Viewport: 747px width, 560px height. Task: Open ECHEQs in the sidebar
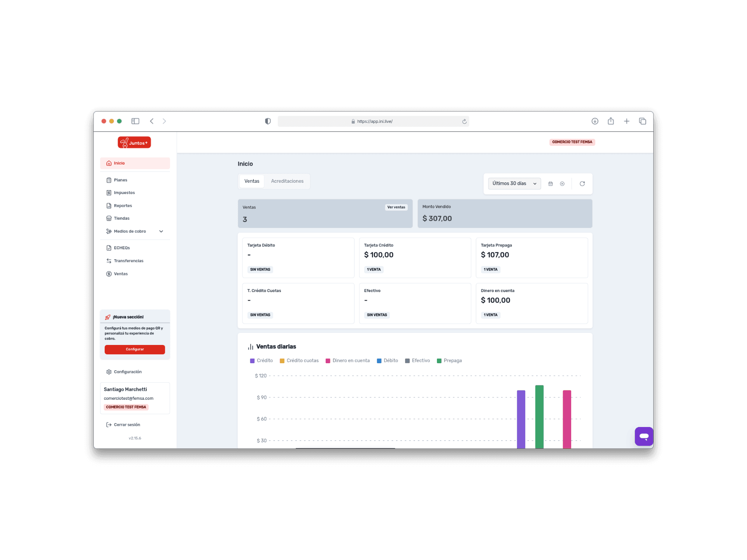click(x=121, y=248)
